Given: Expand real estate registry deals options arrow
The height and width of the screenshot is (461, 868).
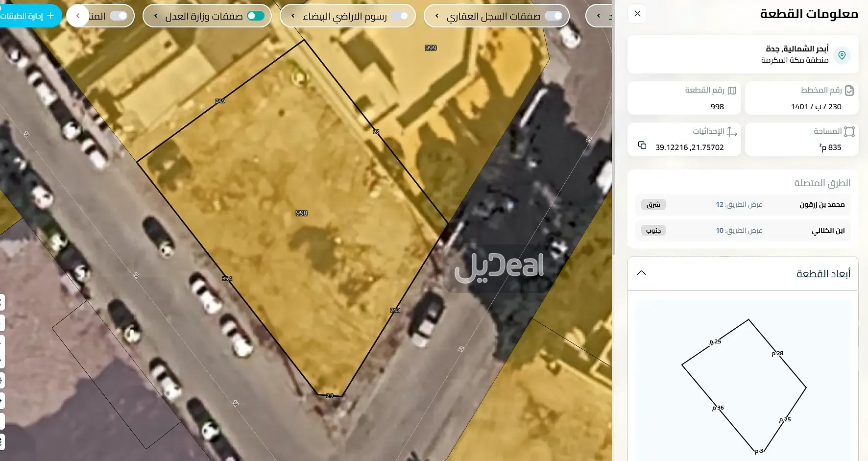Looking at the screenshot, I should click(x=437, y=16).
